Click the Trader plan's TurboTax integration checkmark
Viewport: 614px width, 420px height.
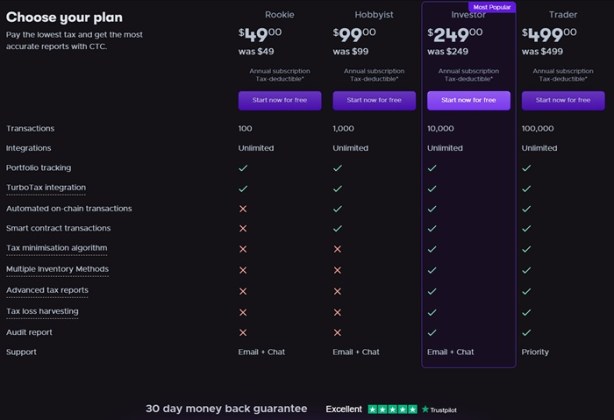526,188
